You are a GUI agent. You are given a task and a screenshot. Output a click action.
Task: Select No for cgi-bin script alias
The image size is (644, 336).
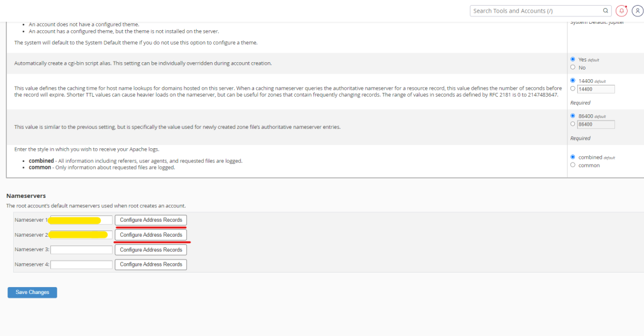(572, 67)
